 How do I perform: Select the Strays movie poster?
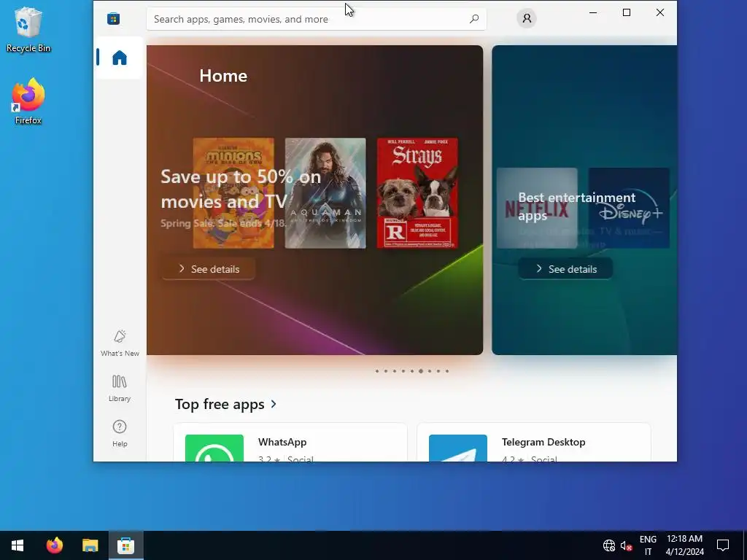[x=417, y=192]
